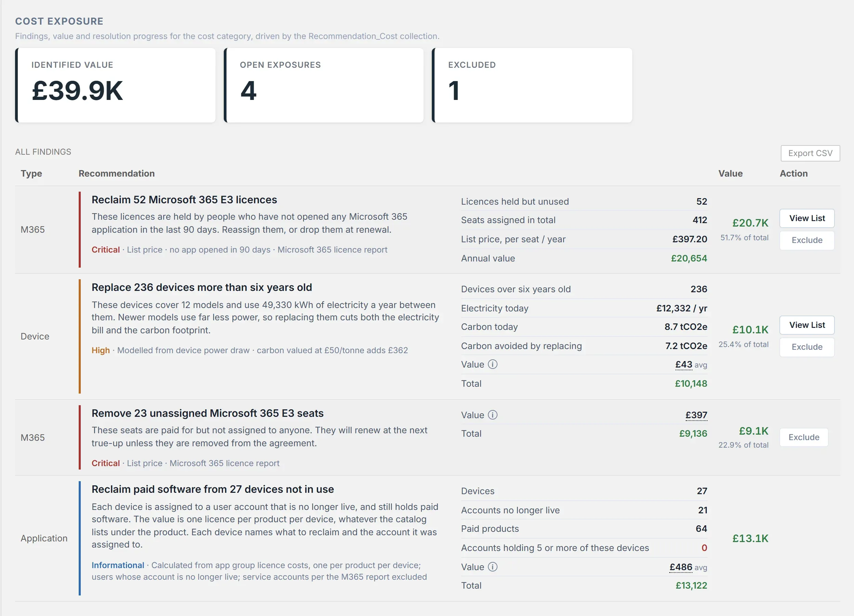
Task: Select the title 'Reclaim paid software from 27 devices not in use'
Action: click(213, 489)
